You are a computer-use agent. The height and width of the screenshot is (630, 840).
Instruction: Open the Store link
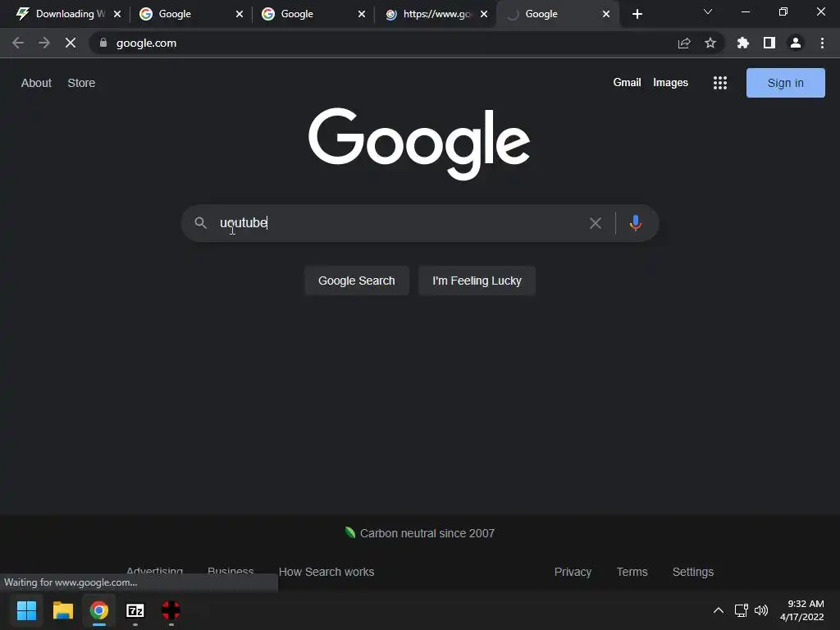coord(81,83)
